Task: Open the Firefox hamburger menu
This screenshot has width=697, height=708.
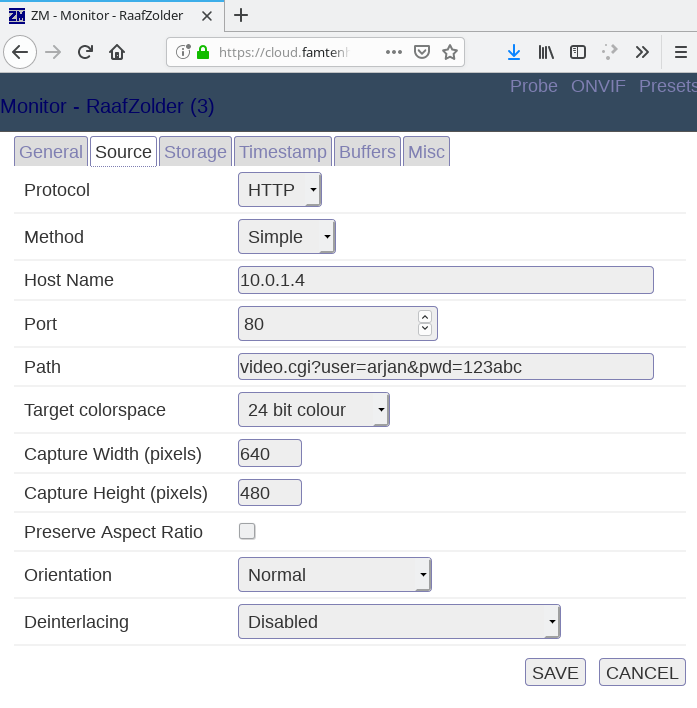Action: [x=679, y=52]
